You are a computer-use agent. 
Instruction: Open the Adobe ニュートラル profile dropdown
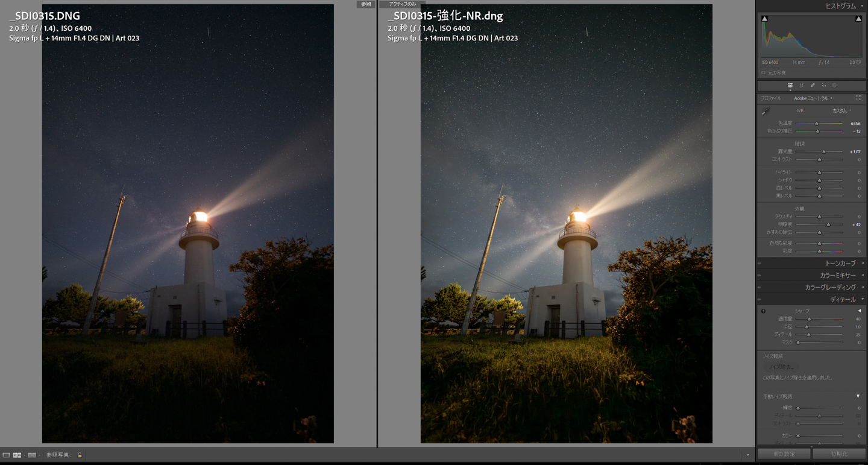coord(813,98)
